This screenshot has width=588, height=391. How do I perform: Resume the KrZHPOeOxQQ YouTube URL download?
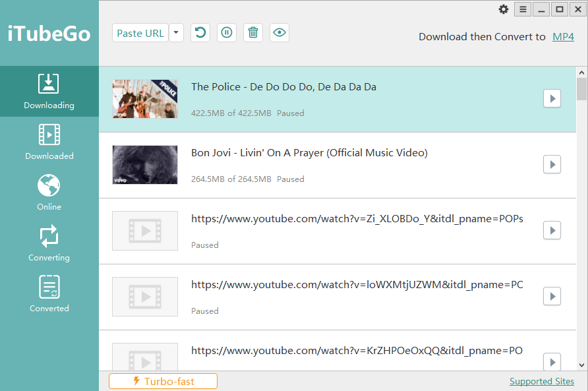pos(552,362)
